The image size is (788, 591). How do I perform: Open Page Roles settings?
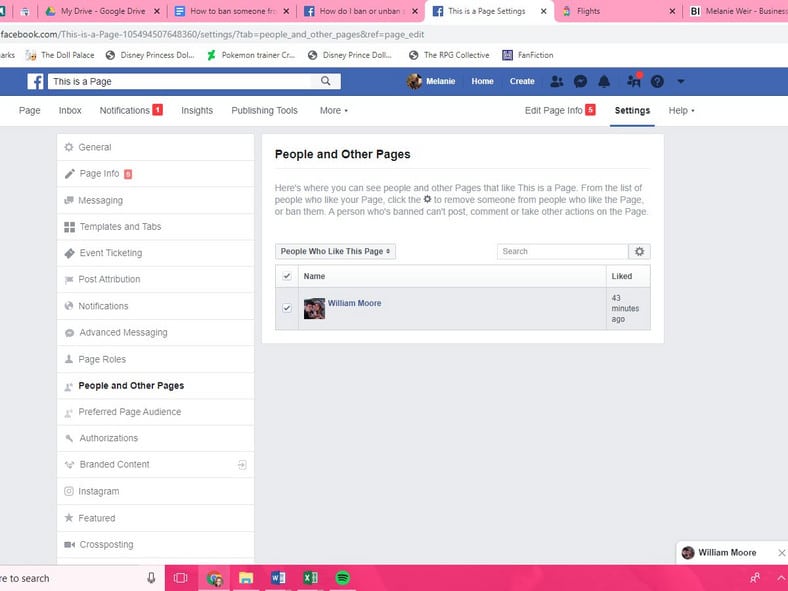[155, 359]
